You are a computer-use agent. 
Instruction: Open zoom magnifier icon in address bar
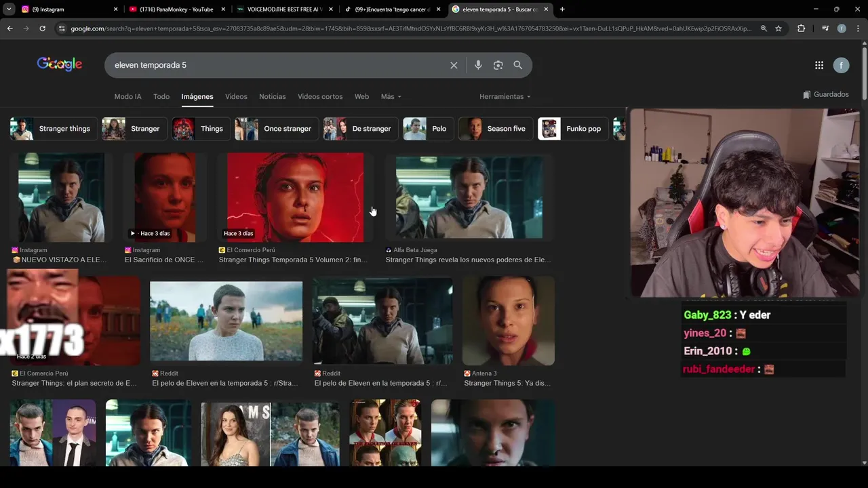coord(764,28)
